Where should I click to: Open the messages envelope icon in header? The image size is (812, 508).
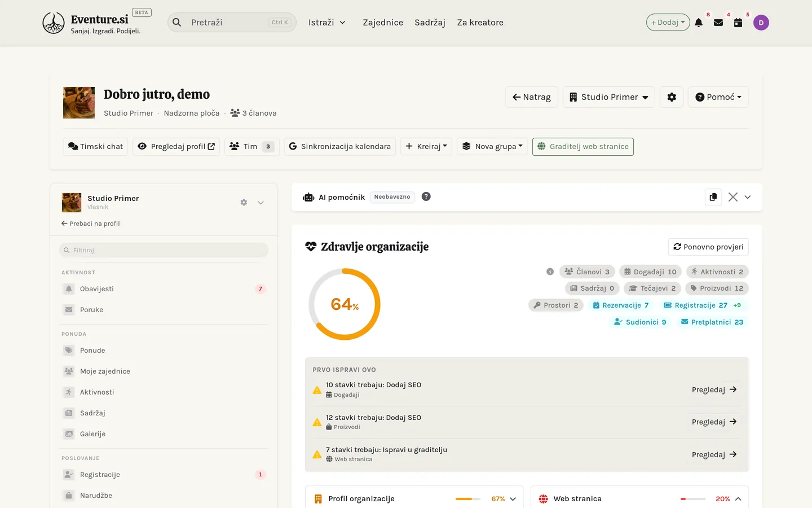pyautogui.click(x=718, y=23)
